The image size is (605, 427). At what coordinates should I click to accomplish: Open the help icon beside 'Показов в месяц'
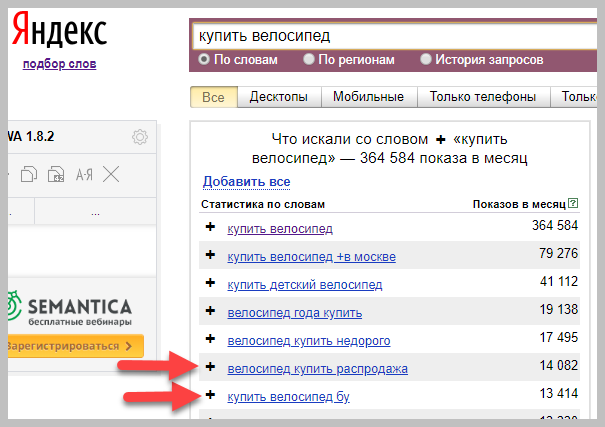(x=573, y=204)
